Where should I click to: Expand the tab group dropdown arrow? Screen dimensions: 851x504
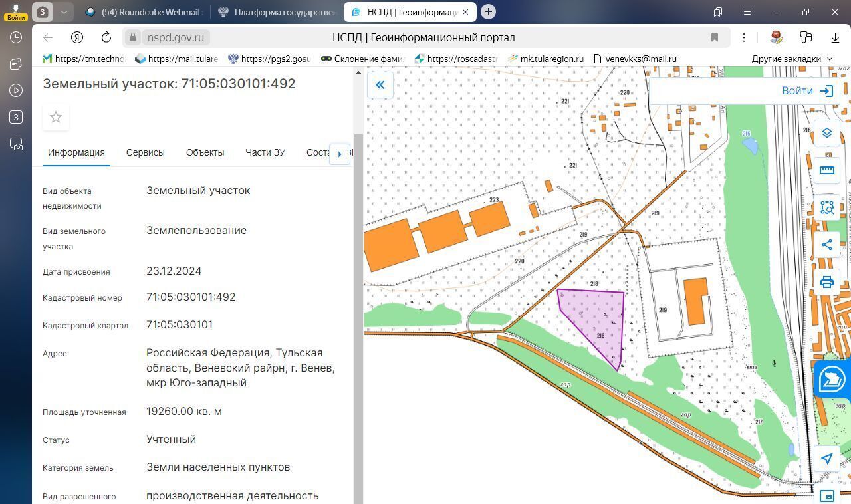[63, 11]
